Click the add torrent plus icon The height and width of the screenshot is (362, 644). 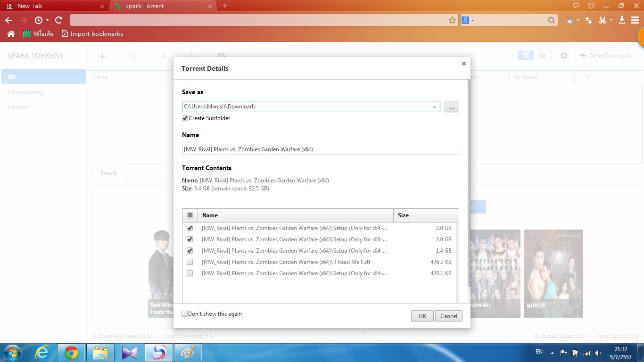click(103, 56)
